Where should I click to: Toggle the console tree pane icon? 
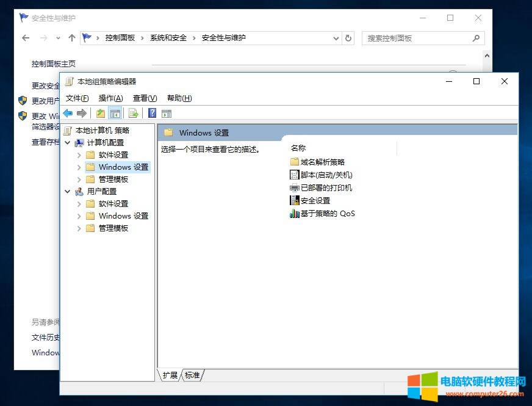(115, 112)
